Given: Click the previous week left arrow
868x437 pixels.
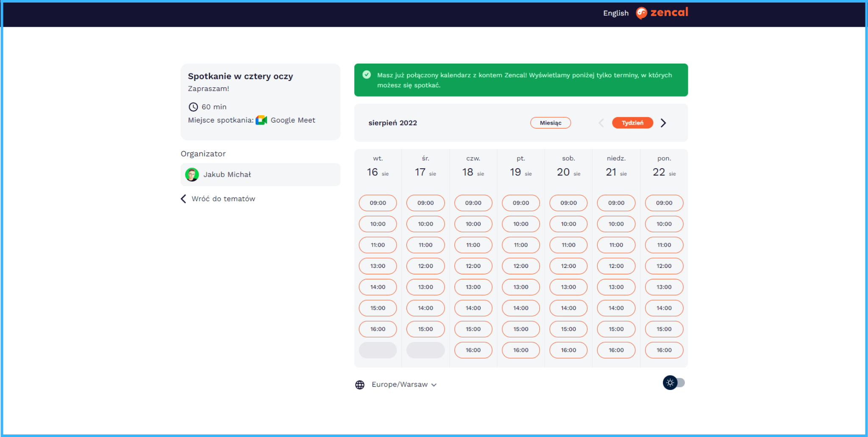Looking at the screenshot, I should [601, 123].
